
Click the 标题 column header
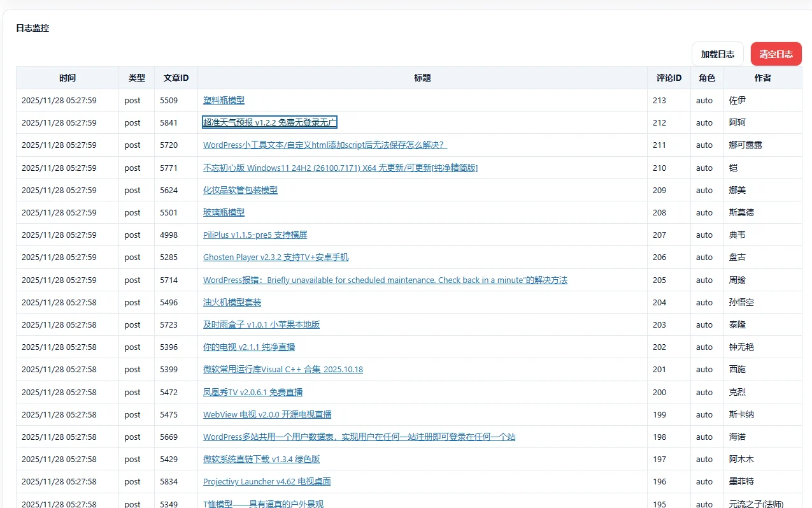pos(422,78)
